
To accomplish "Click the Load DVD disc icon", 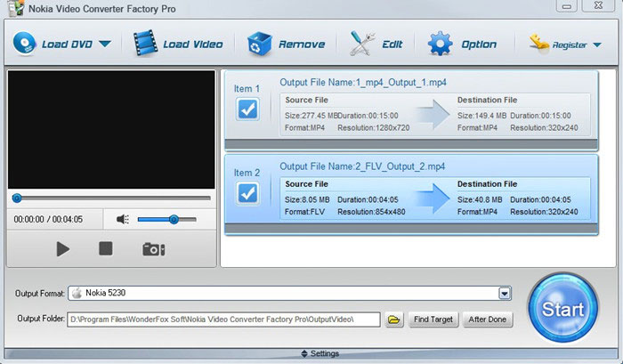I will click(x=24, y=44).
